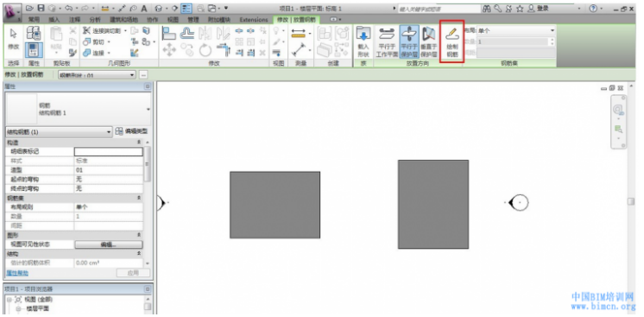
Task: Select the right gray column in canvas
Action: pyautogui.click(x=433, y=205)
